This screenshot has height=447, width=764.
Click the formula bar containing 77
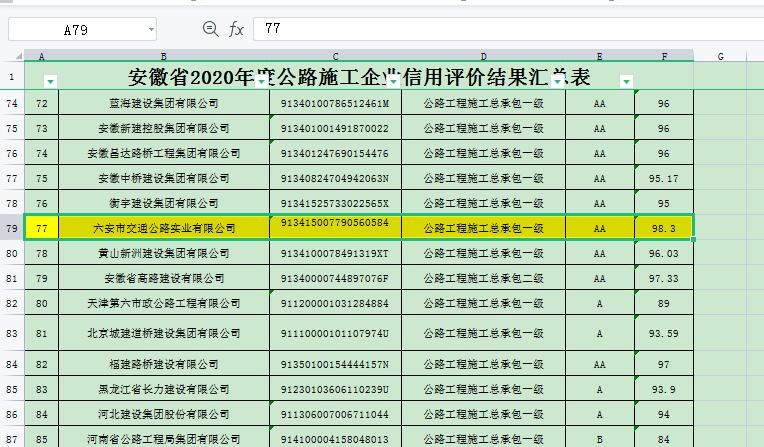(500, 30)
